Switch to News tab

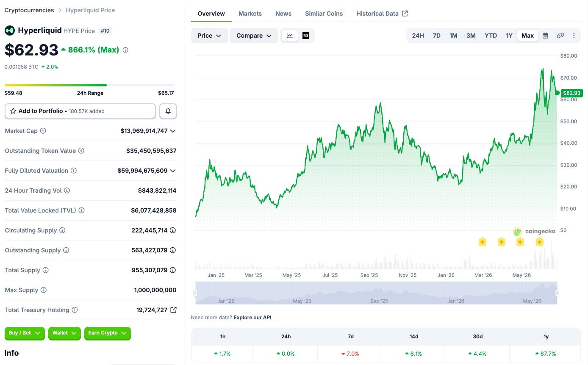[x=283, y=14]
